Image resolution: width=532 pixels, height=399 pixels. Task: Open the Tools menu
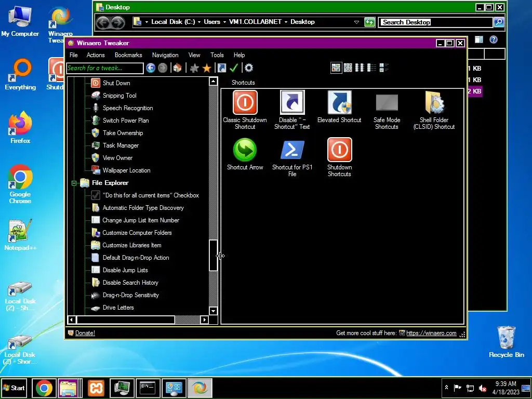[217, 55]
